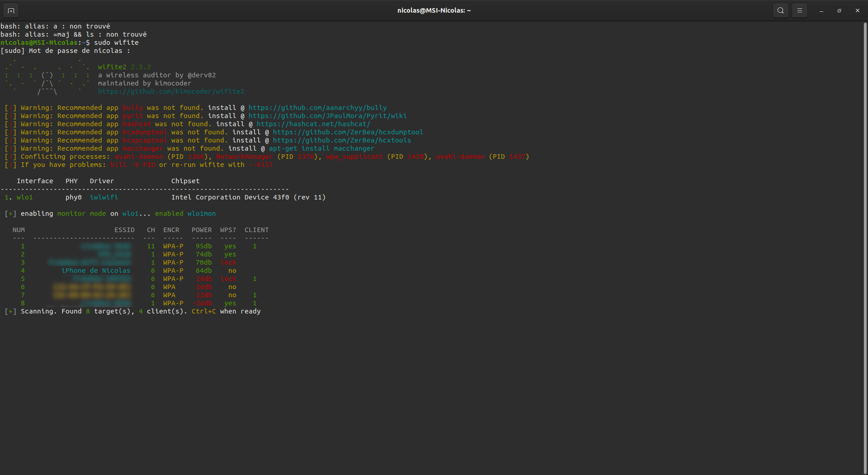868x475 pixels.
Task: Click the terminal vertical scrollbar
Action: [x=865, y=244]
